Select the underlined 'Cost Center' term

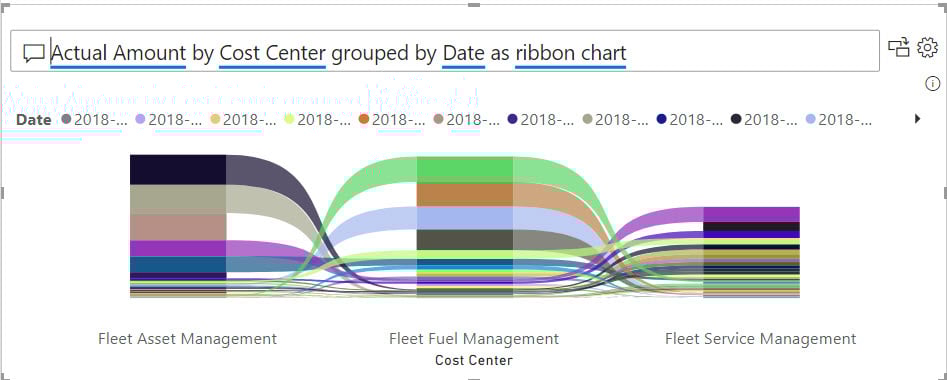272,53
